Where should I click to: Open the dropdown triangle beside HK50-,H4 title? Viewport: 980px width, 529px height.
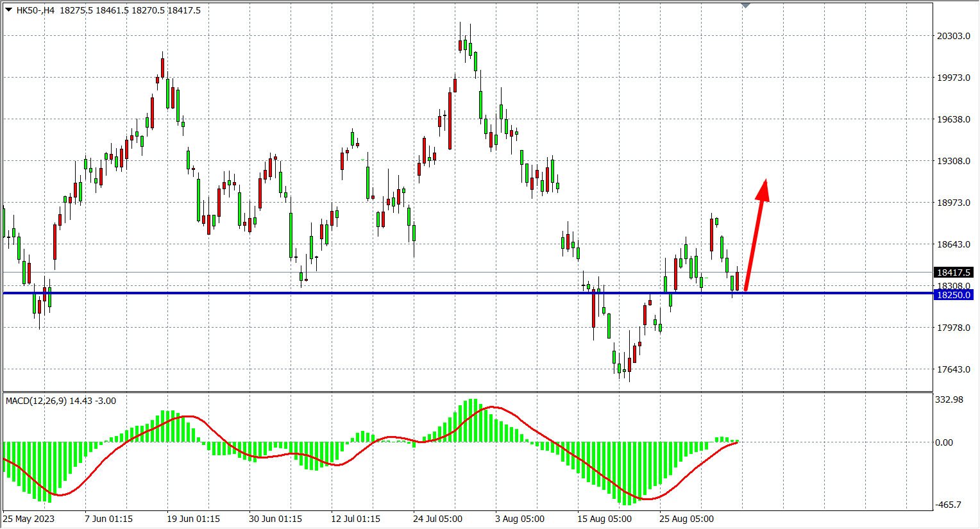pos(8,10)
